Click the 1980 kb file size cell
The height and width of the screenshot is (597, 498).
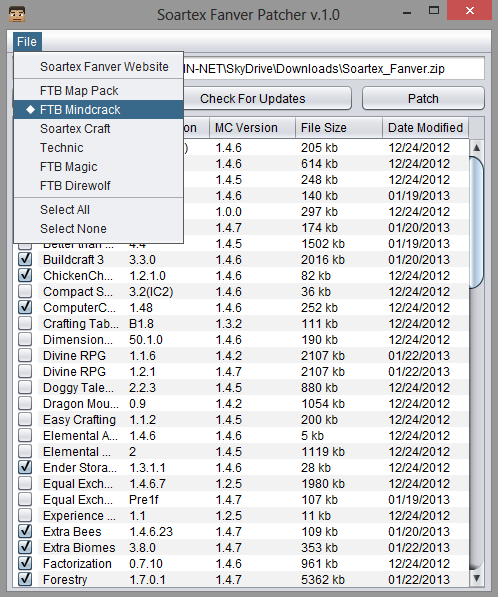coord(323,484)
